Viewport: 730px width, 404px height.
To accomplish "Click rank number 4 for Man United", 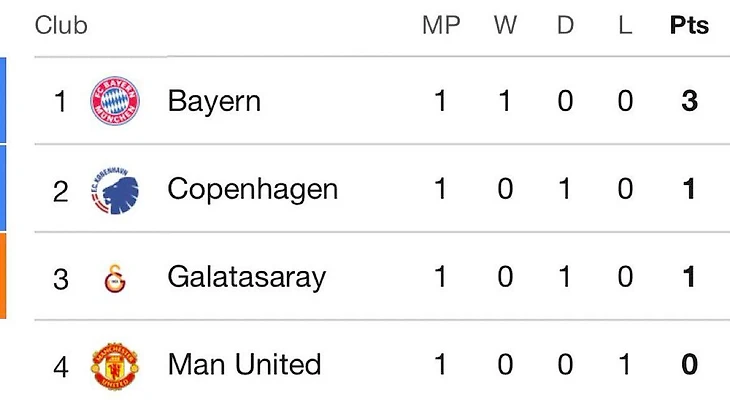I will [61, 367].
